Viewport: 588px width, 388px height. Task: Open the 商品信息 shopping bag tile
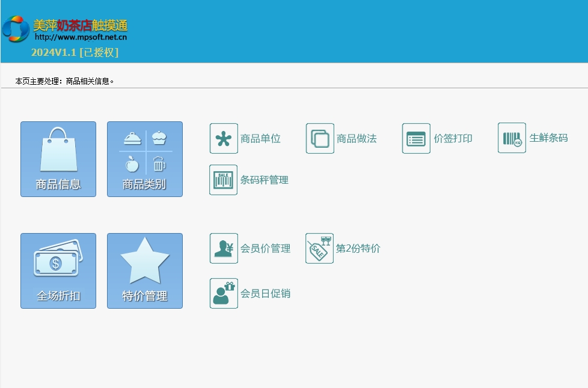[x=58, y=159]
